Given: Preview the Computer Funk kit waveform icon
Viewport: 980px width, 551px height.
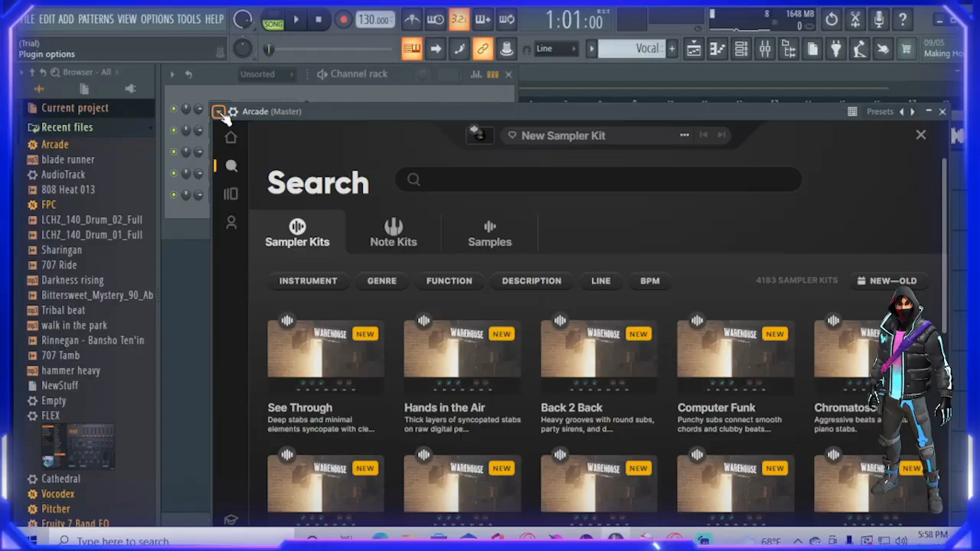Looking at the screenshot, I should [697, 321].
